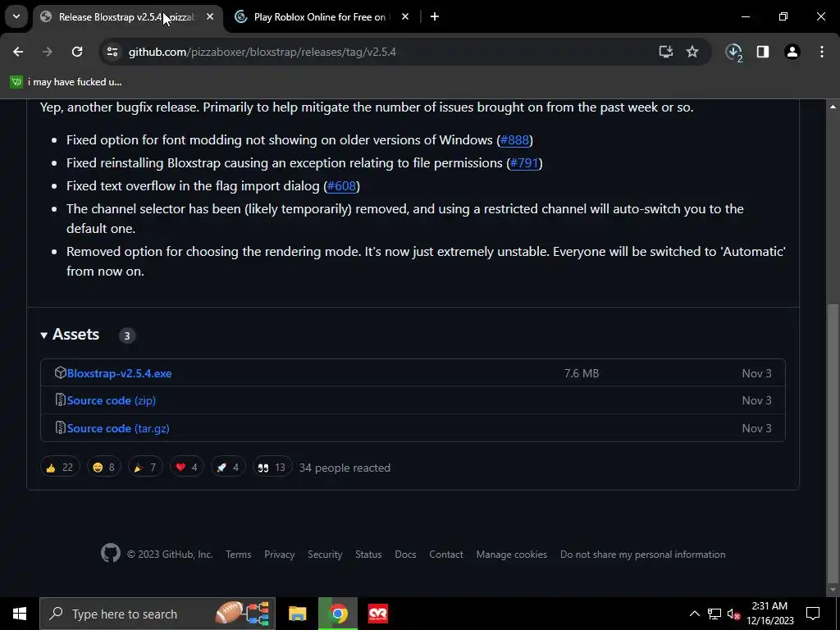Viewport: 840px width, 630px height.
Task: Toggle the rocket reaction (4)
Action: [x=228, y=467]
